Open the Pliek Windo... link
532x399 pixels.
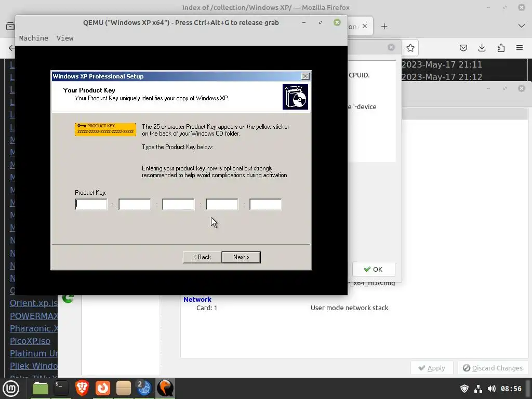click(x=34, y=366)
